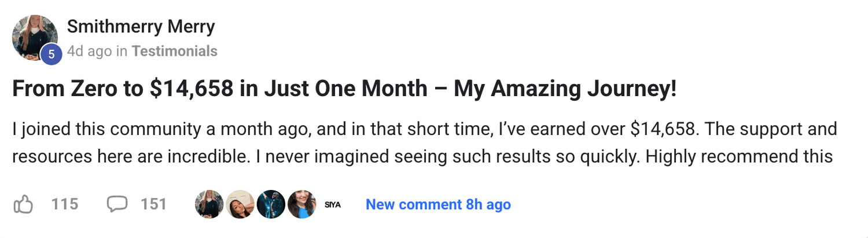Click '$14,658' in the bold post title
The image size is (868, 238).
coord(191,90)
